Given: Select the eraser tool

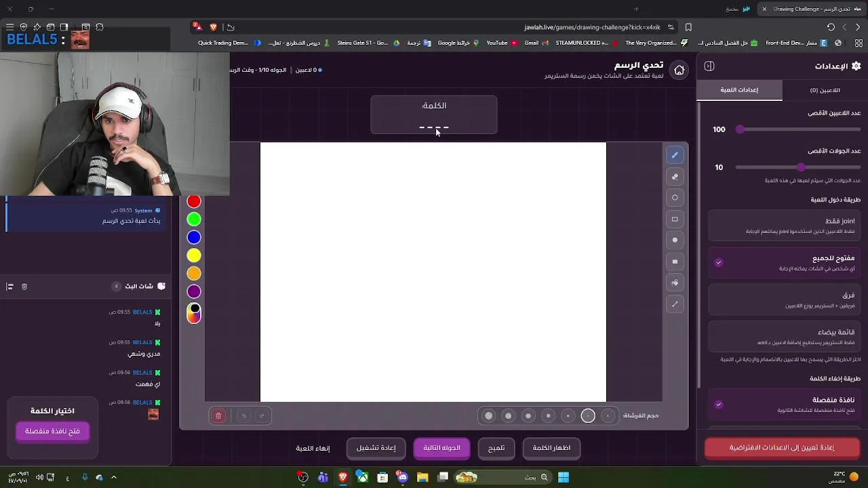Looking at the screenshot, I should 675,177.
